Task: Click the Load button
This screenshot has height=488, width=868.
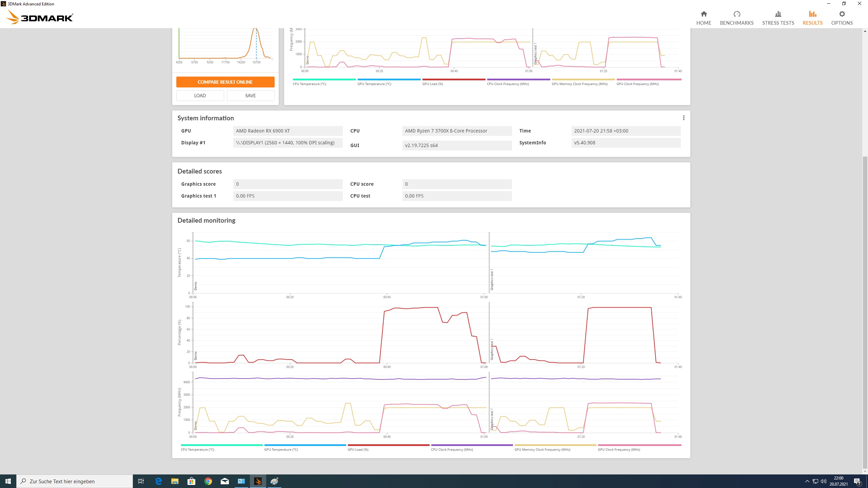Action: pyautogui.click(x=200, y=96)
